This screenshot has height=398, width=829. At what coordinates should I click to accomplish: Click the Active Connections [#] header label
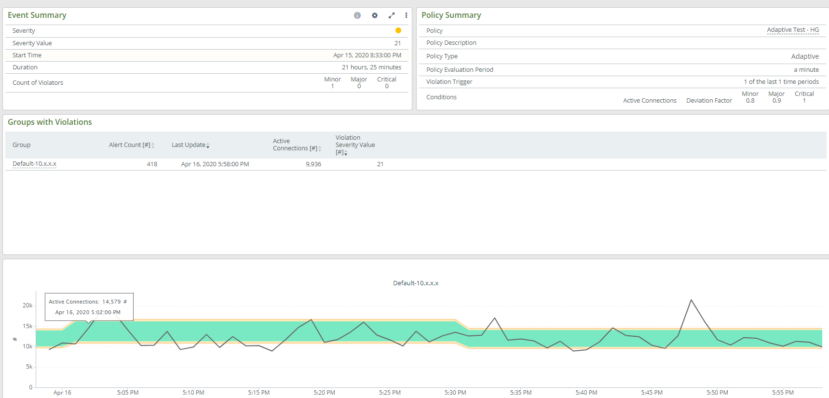295,145
